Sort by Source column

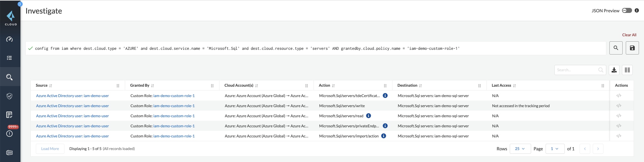click(x=51, y=86)
